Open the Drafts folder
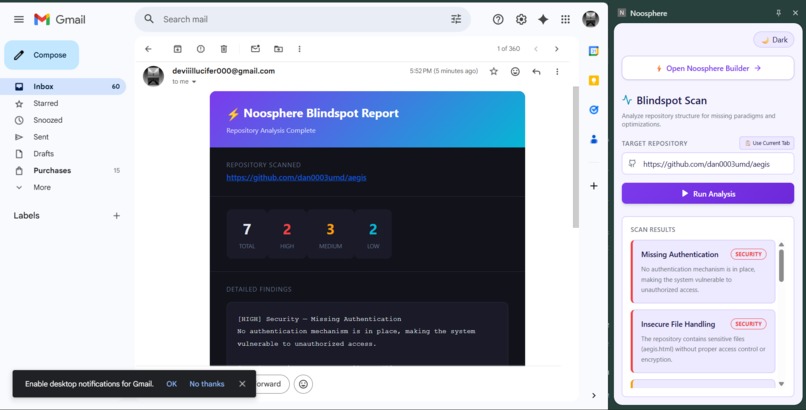This screenshot has height=410, width=806. pos(63,154)
